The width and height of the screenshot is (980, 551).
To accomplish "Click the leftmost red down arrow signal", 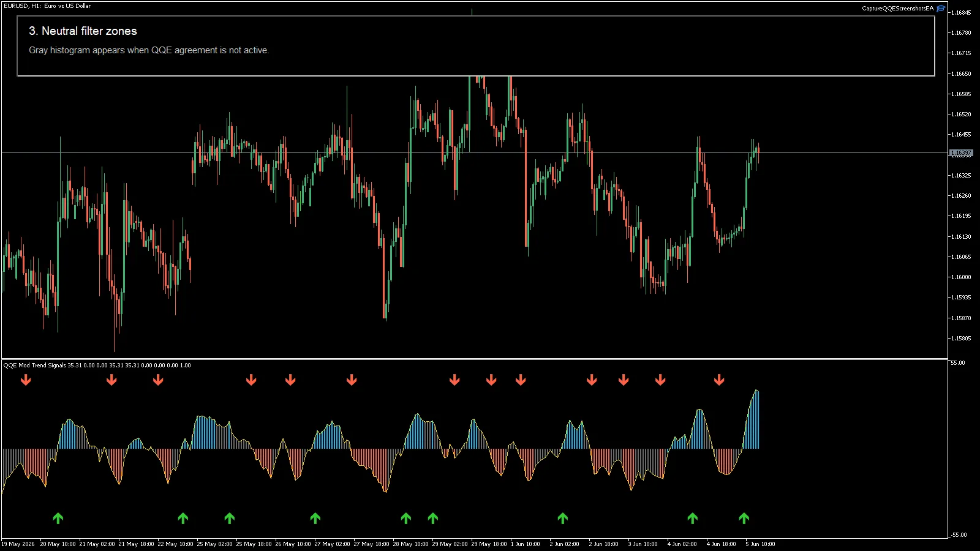I will (x=26, y=380).
